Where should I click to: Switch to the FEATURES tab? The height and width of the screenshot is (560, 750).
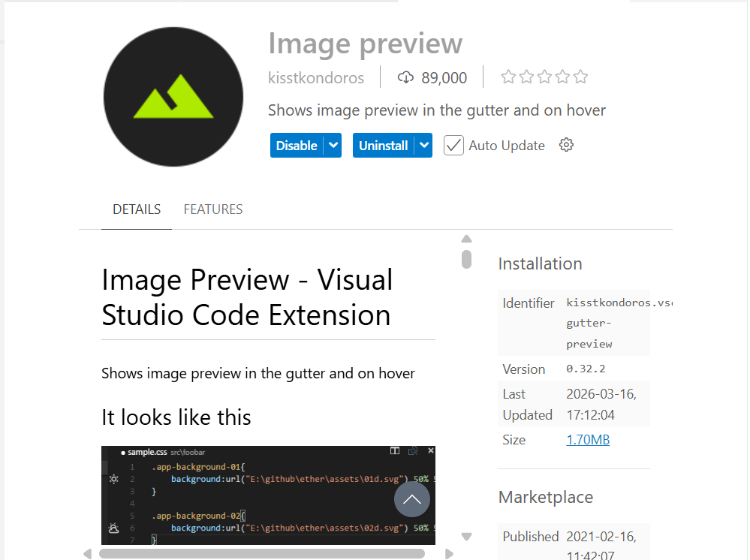click(213, 209)
